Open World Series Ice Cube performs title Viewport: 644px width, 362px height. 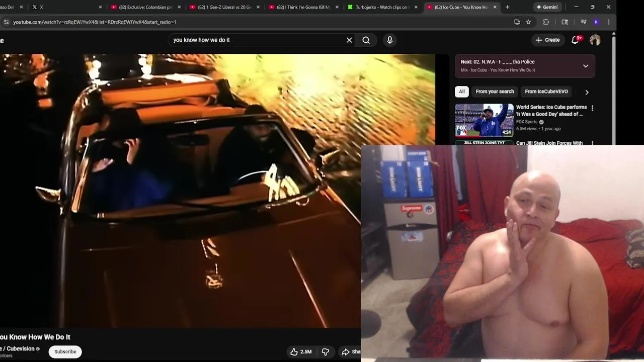pyautogui.click(x=551, y=111)
